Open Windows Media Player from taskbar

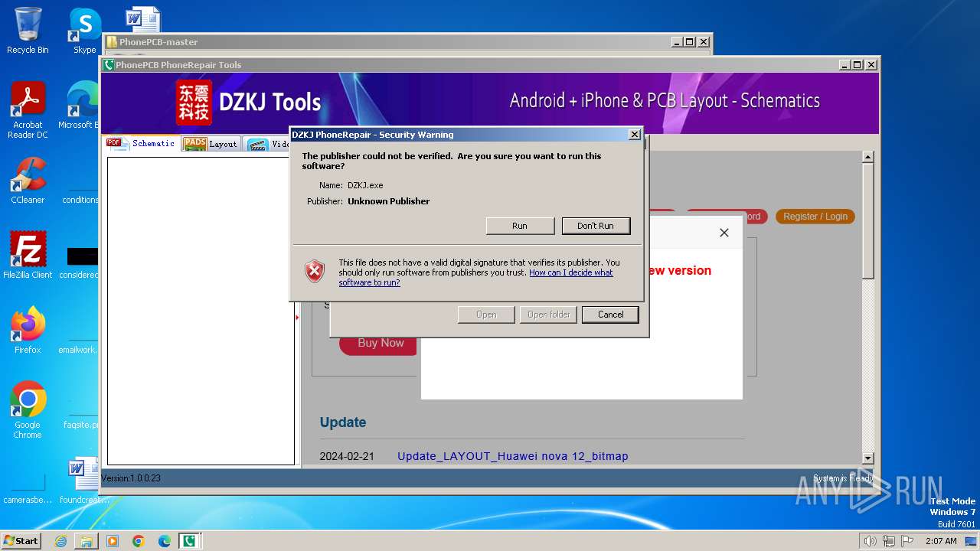(x=113, y=541)
